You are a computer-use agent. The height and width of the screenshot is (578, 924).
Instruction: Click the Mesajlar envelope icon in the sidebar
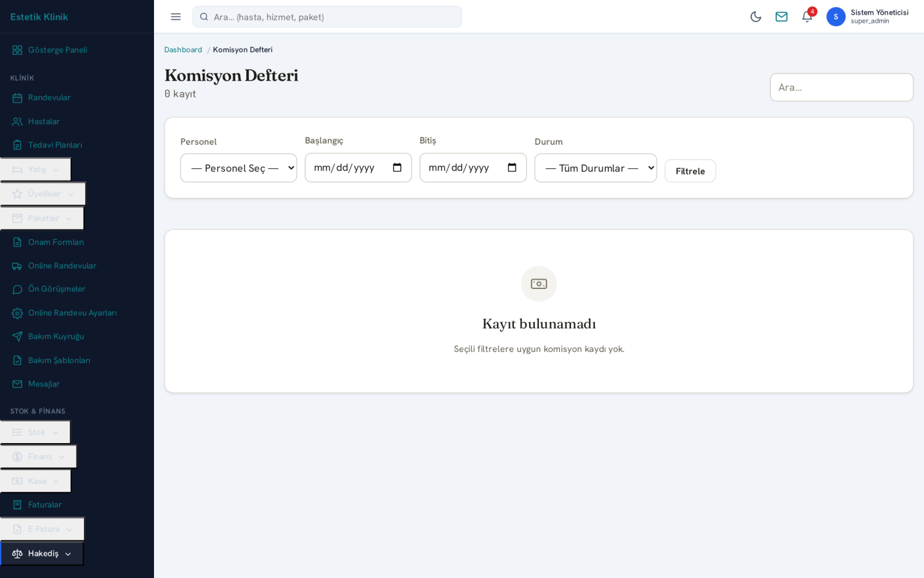17,384
